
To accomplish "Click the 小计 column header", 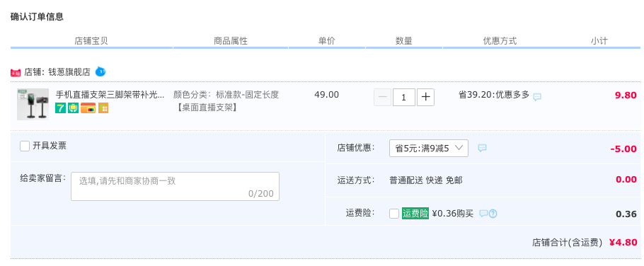I will point(599,41).
